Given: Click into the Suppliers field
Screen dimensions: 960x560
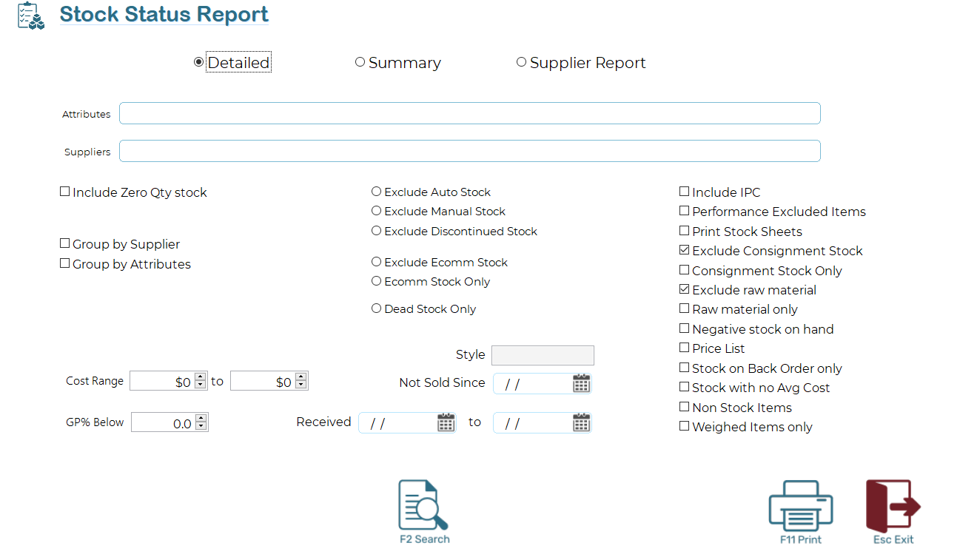Looking at the screenshot, I should tap(469, 151).
